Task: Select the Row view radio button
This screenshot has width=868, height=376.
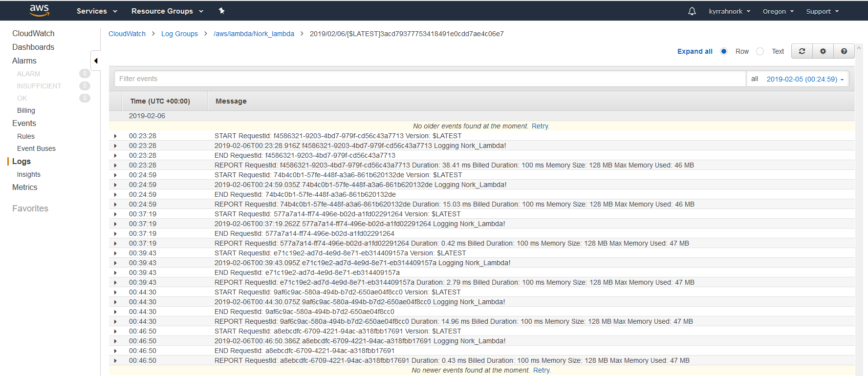Action: pos(724,51)
